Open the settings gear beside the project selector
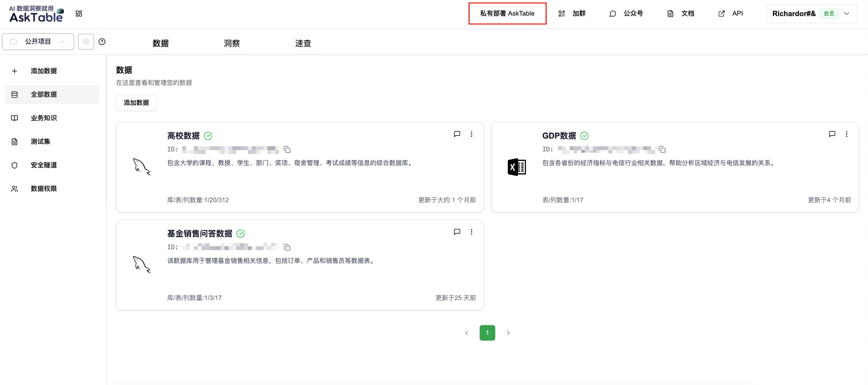Screen dimensions: 868x385 coord(86,41)
